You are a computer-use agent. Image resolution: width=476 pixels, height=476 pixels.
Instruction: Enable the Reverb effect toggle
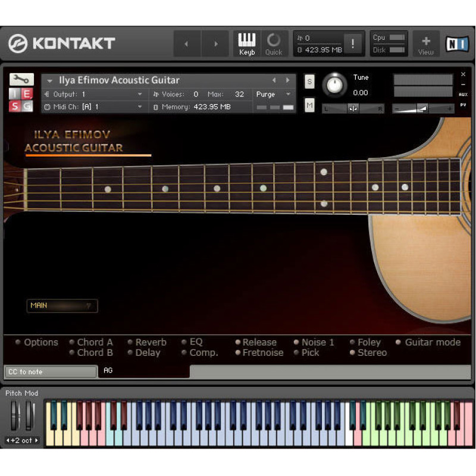point(130,343)
